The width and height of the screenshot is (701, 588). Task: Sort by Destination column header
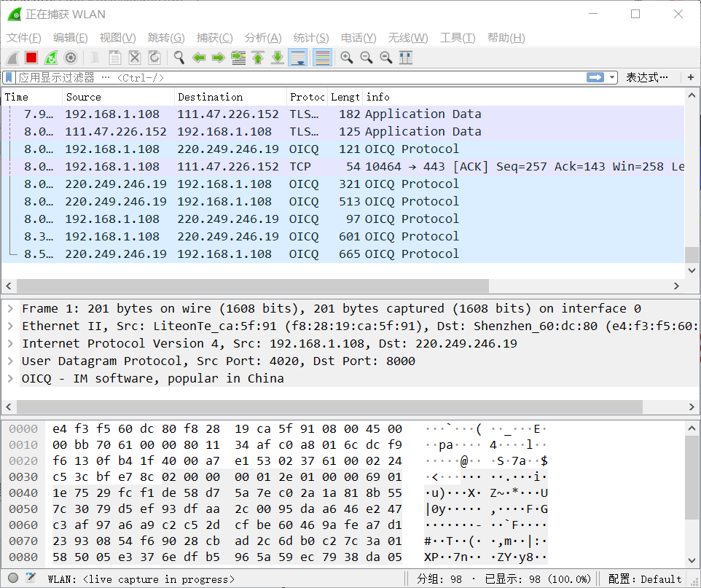click(x=230, y=97)
